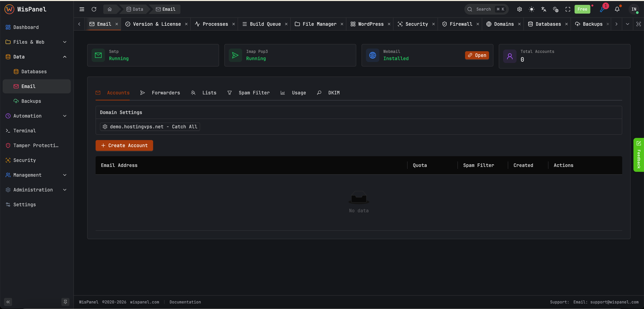644x309 pixels.
Task: Click the Create Account button
Action: [124, 145]
